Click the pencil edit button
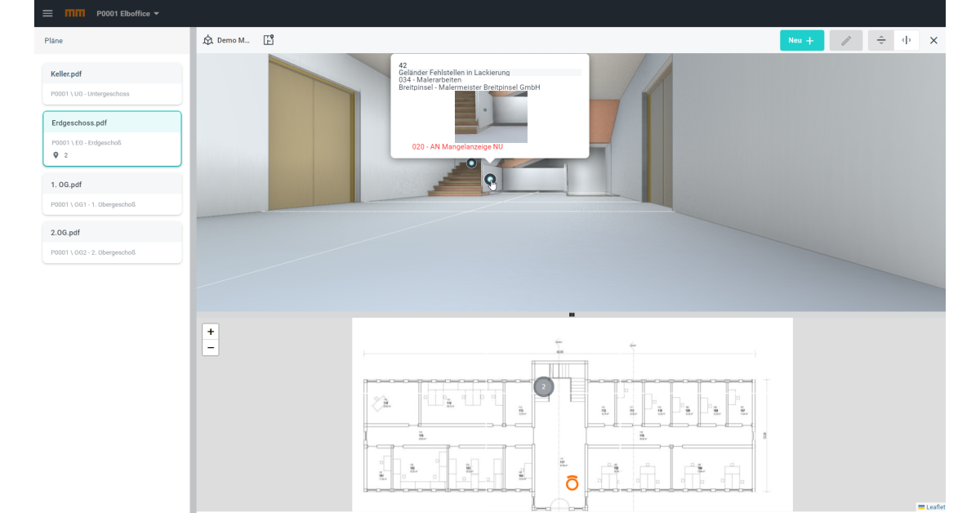Viewport: 980px width, 513px height. pyautogui.click(x=845, y=40)
